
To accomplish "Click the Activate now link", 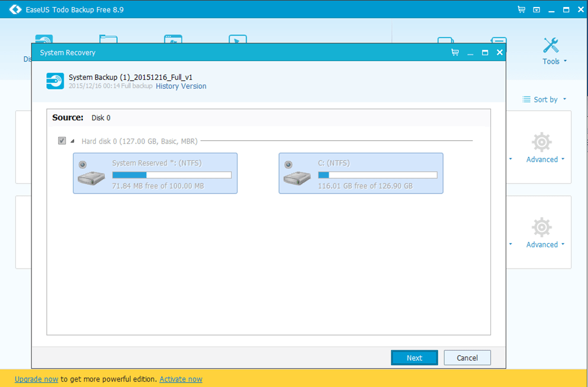I will 181,379.
